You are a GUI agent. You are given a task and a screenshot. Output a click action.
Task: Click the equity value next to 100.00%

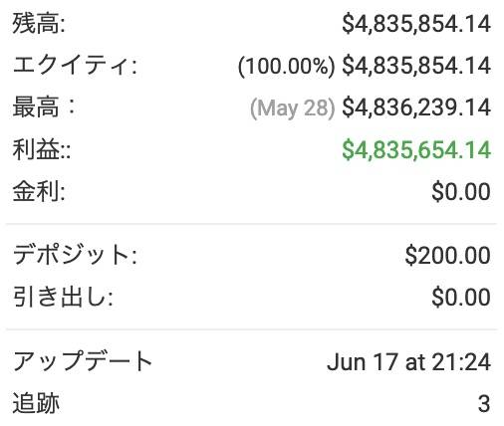416,66
